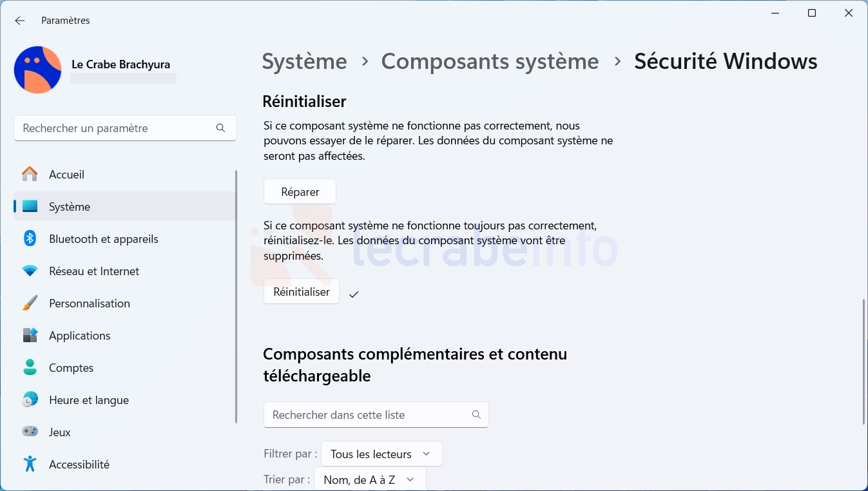868x491 pixels.
Task: Select the Accessibilité icon
Action: pos(30,464)
